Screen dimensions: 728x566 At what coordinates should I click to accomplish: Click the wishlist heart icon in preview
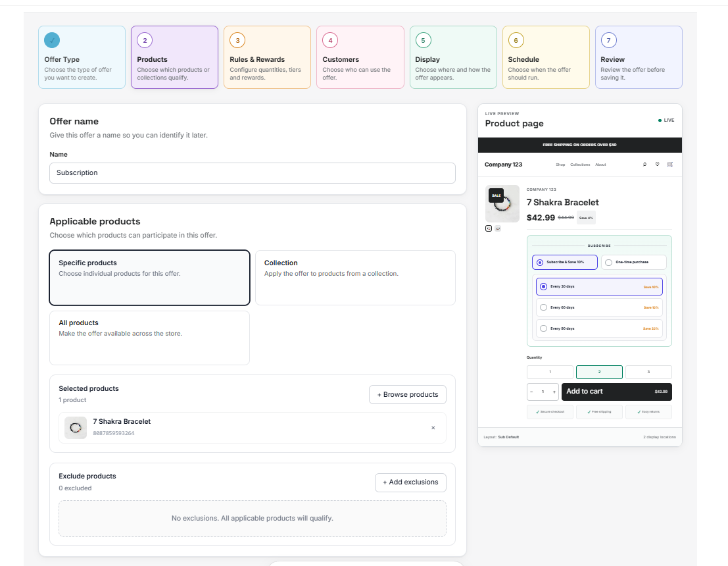click(657, 165)
